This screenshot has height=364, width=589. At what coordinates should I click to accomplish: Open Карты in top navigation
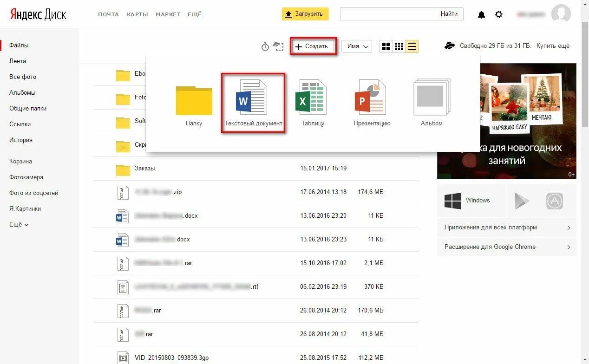point(137,14)
